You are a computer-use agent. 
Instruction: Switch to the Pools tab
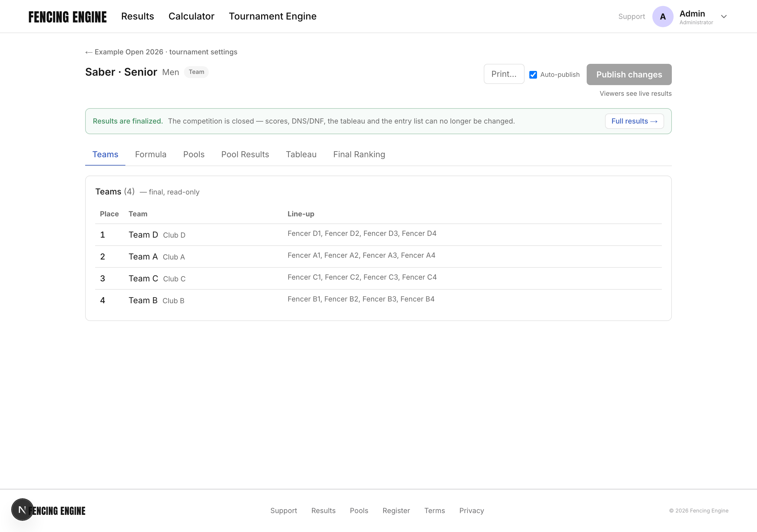tap(194, 154)
